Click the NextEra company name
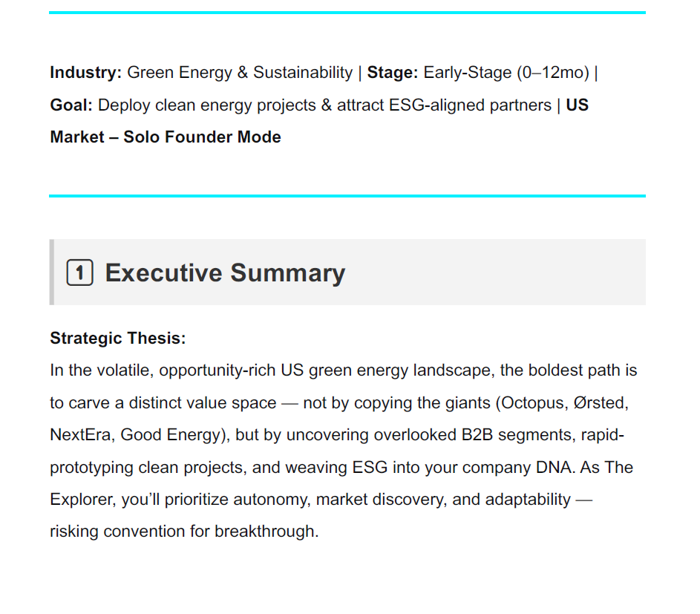 (80, 435)
